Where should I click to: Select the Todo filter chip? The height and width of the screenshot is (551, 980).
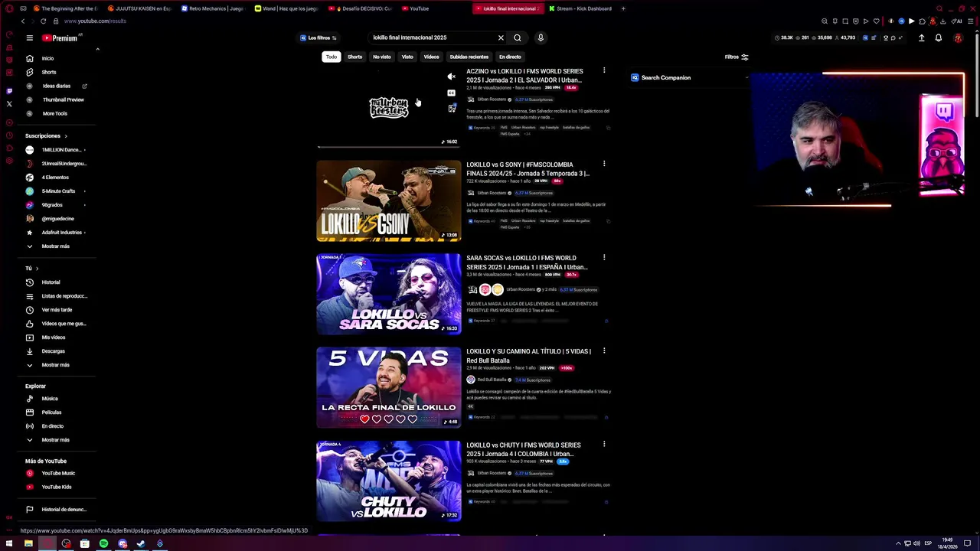[x=331, y=57]
